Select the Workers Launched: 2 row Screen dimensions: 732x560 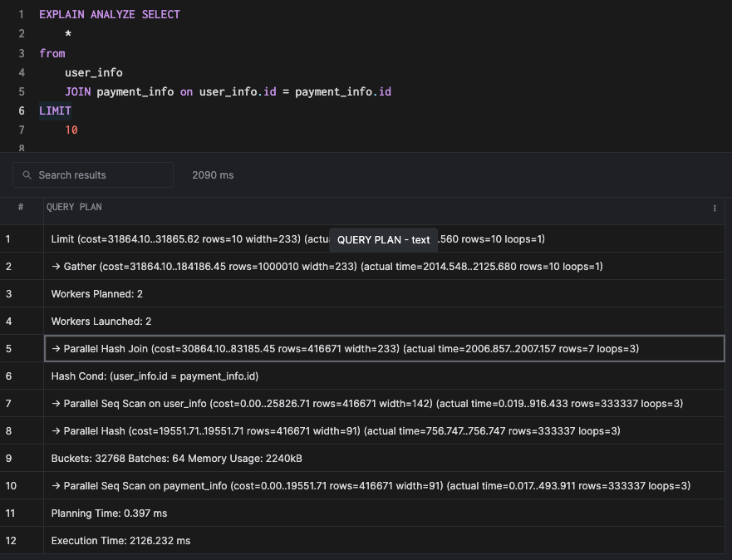[x=101, y=322]
